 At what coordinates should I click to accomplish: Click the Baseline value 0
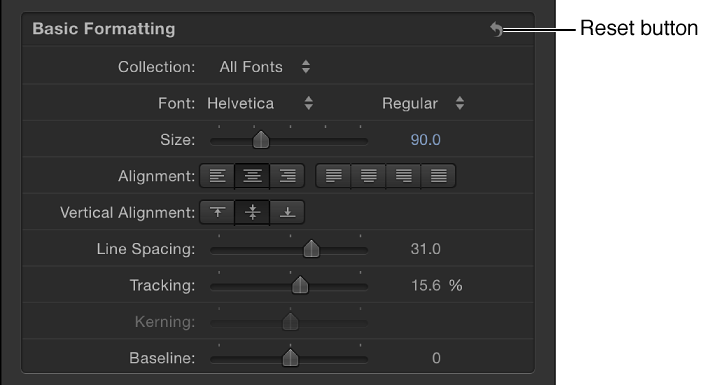[436, 359]
